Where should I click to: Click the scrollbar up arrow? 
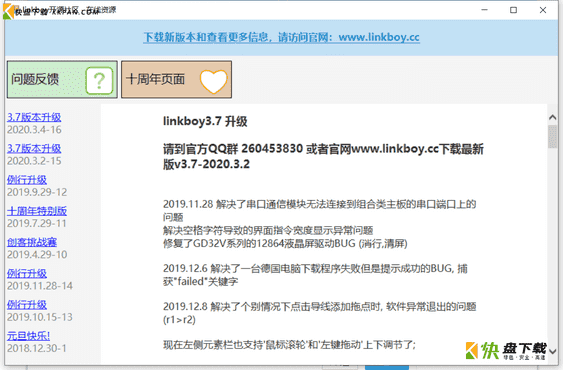click(x=553, y=117)
